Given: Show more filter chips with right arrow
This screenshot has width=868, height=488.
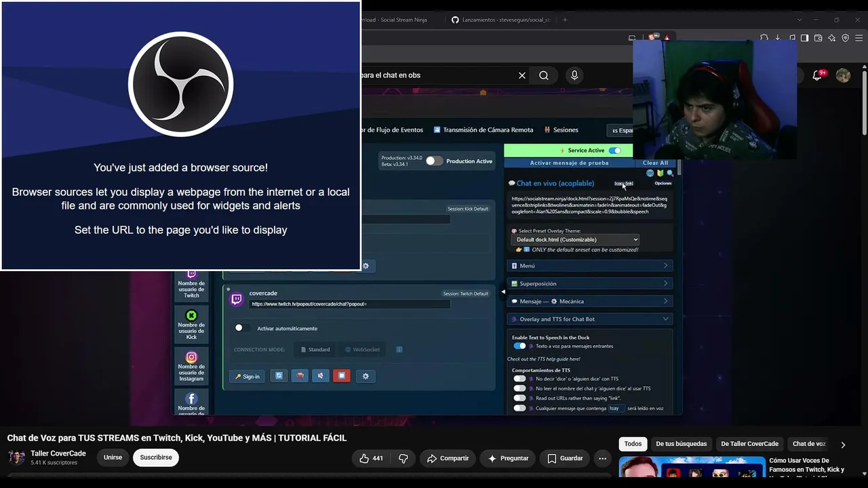Looking at the screenshot, I should coord(843,445).
